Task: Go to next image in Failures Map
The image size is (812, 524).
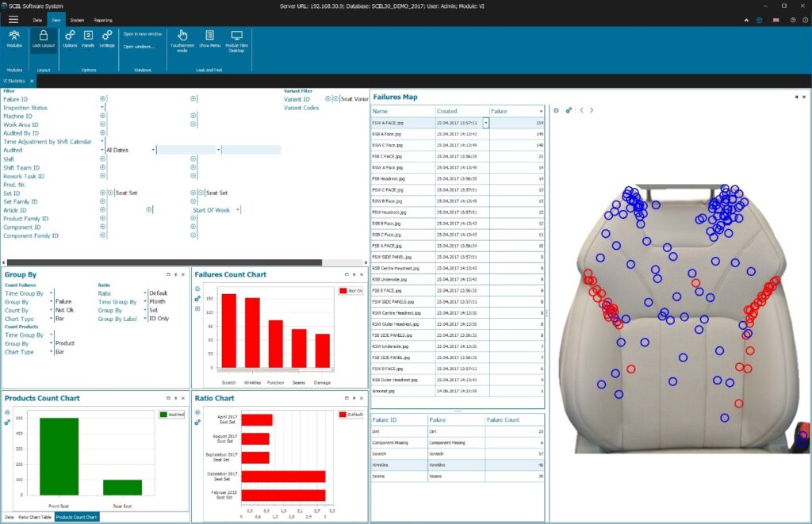Action: point(592,110)
